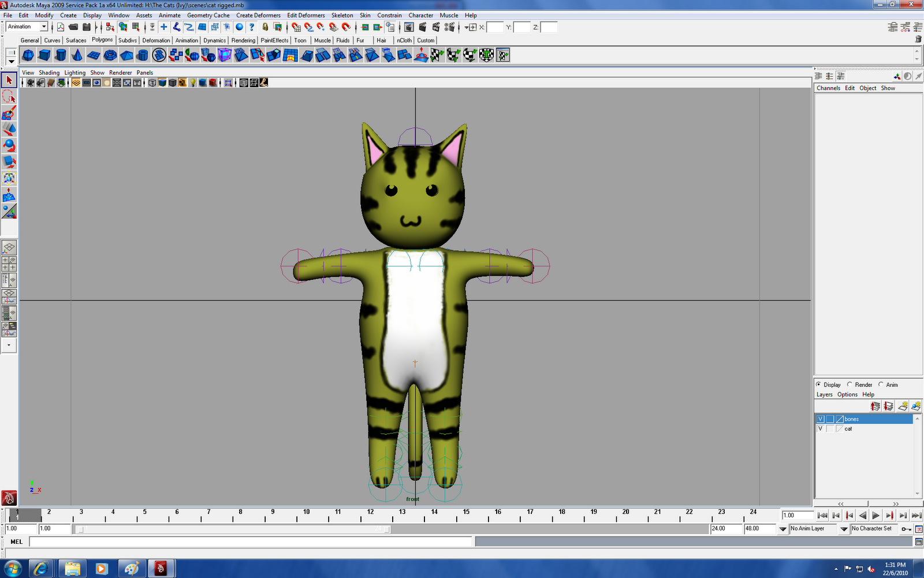Open the No Anim Layer dropdown

click(814, 528)
